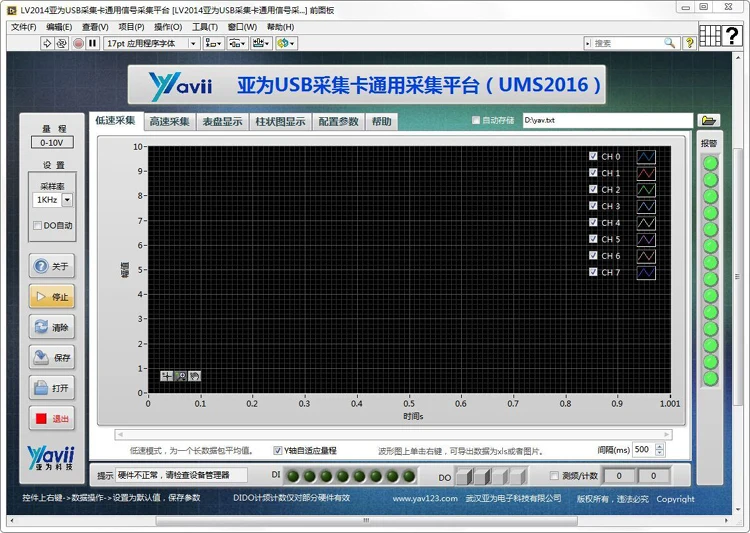Open the 1KHz sampling rate dropdown

(67, 200)
